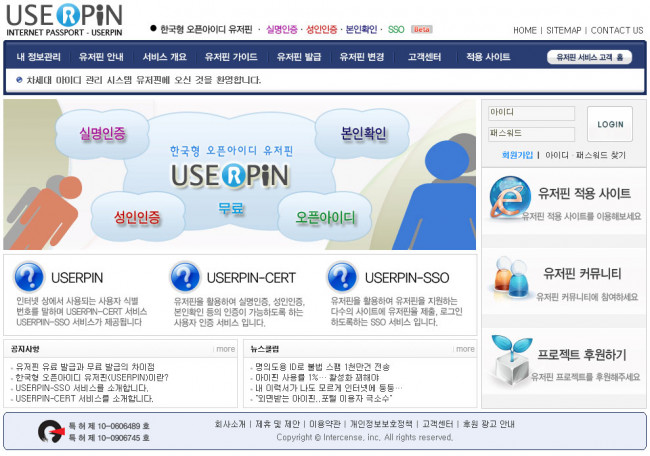Image resolution: width=650 pixels, height=456 pixels.
Task: Click the 오픈아이디 cloud in banner
Action: (325, 217)
